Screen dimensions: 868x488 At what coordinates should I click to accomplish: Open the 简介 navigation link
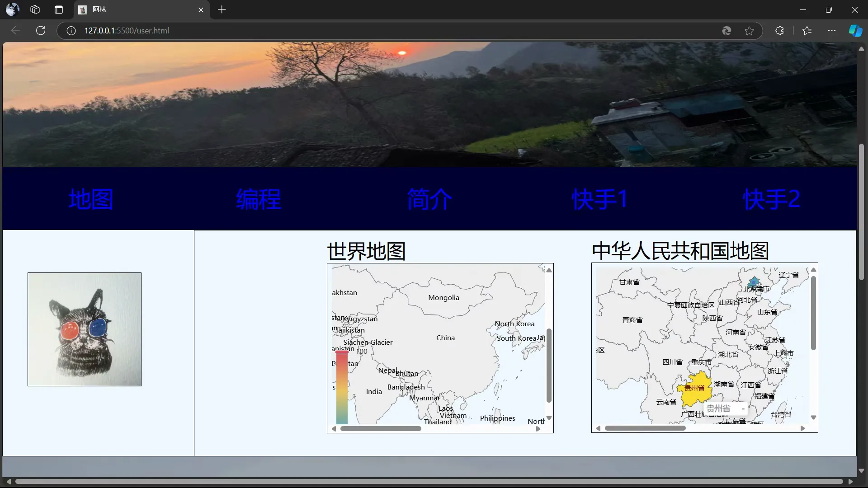[429, 199]
